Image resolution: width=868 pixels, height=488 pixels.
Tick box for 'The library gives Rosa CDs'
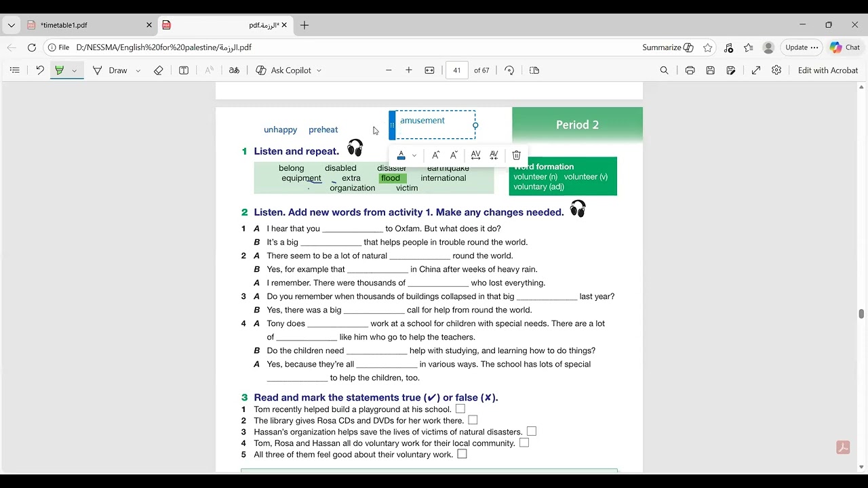click(x=473, y=420)
